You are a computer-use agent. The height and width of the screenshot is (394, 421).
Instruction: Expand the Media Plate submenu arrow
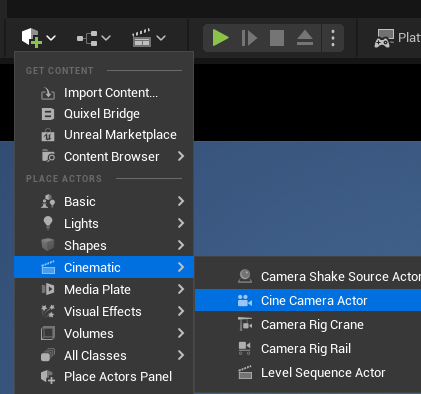(181, 289)
